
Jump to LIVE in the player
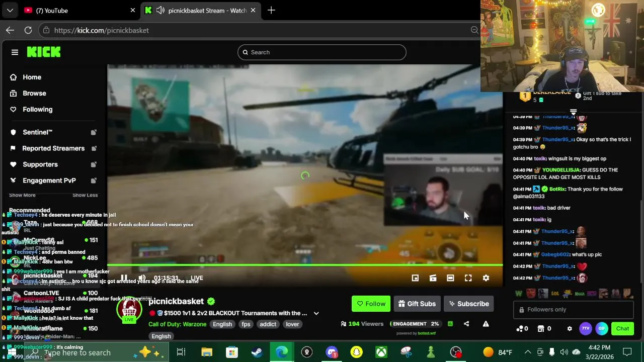tap(197, 278)
